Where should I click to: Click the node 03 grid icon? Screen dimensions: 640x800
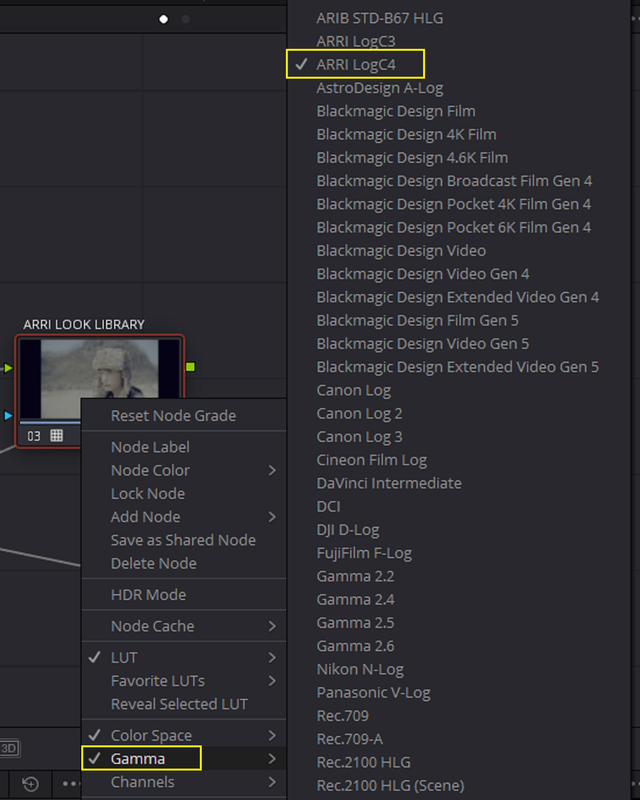(x=57, y=436)
